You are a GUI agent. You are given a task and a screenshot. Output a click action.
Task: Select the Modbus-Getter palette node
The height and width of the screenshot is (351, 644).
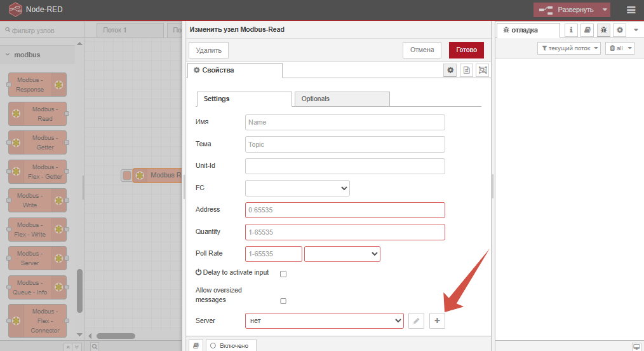pos(37,142)
